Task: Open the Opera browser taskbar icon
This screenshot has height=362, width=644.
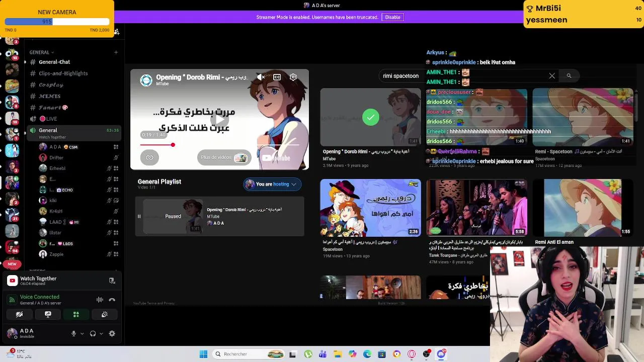Action: (x=412, y=354)
